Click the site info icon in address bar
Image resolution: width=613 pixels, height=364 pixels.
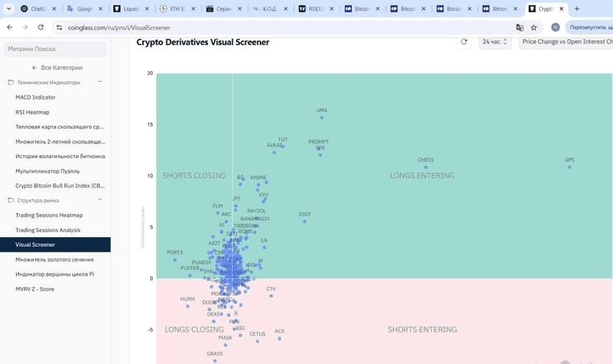coord(59,27)
